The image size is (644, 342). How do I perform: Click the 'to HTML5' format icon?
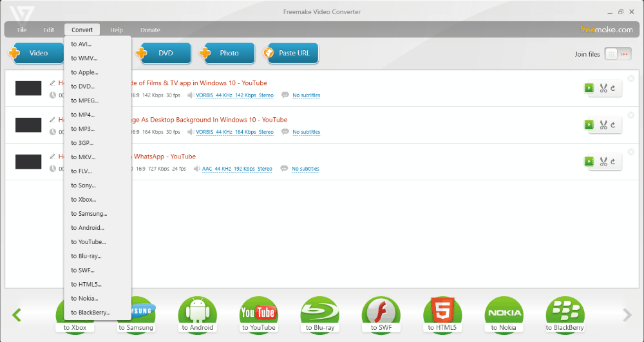pyautogui.click(x=442, y=314)
